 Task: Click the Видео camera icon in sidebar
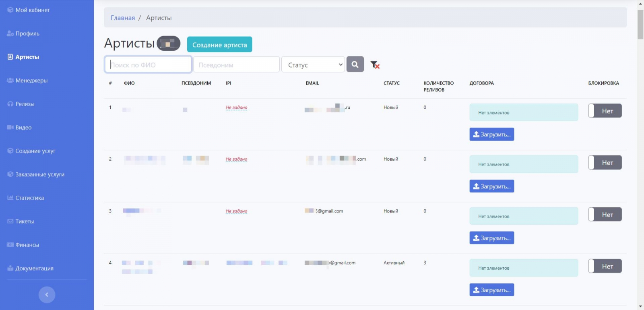pyautogui.click(x=10, y=127)
